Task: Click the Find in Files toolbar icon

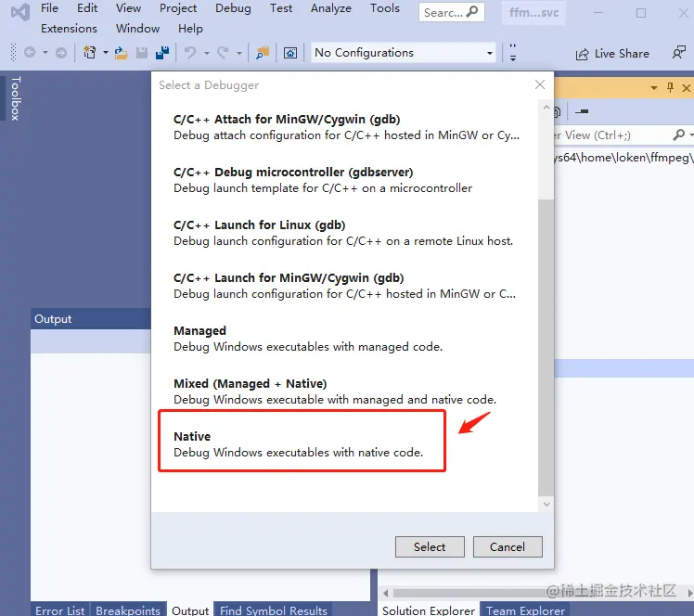Action: (263, 53)
